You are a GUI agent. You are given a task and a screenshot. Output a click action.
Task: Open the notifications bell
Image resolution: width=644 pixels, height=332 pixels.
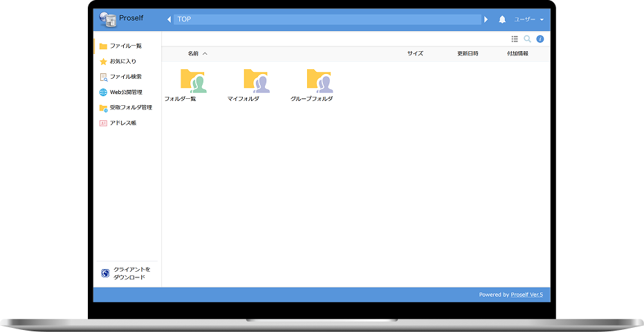[x=502, y=19]
